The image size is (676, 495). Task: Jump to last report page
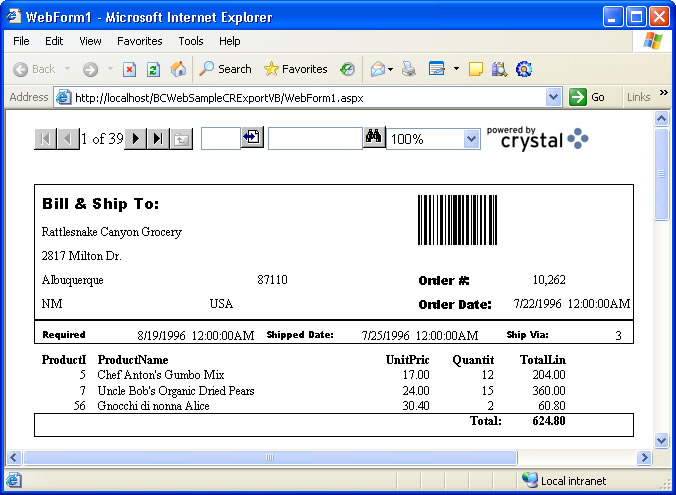(158, 139)
